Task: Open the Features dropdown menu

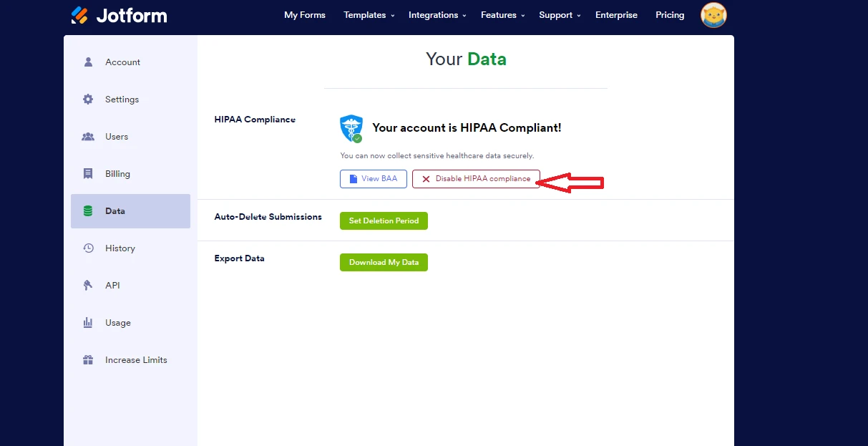Action: (x=502, y=15)
